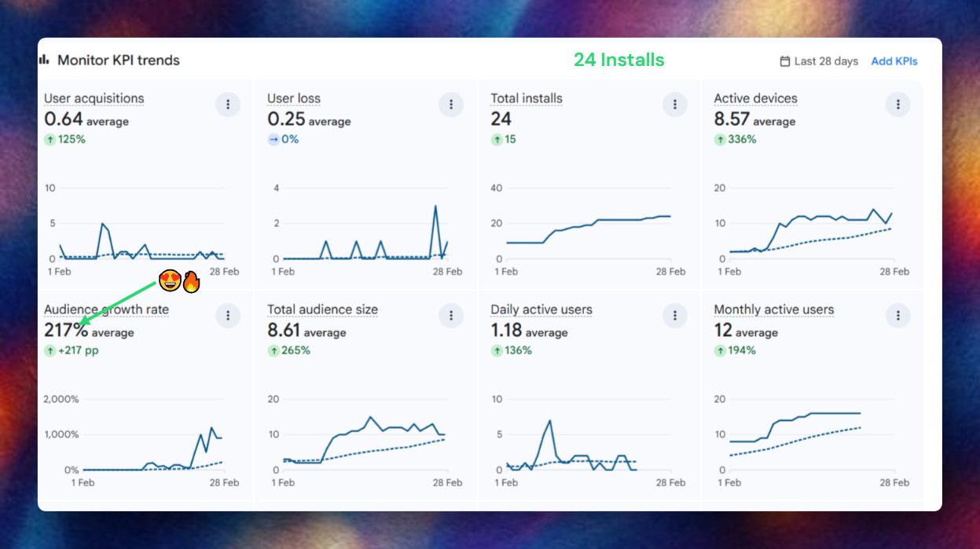
Task: Click the User loss metric title
Action: pyautogui.click(x=294, y=98)
